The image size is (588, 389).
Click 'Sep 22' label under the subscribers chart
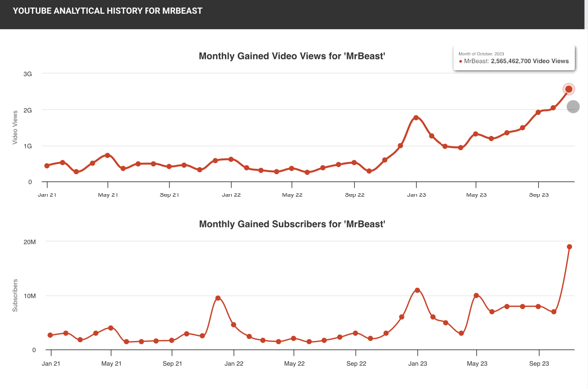[356, 364]
